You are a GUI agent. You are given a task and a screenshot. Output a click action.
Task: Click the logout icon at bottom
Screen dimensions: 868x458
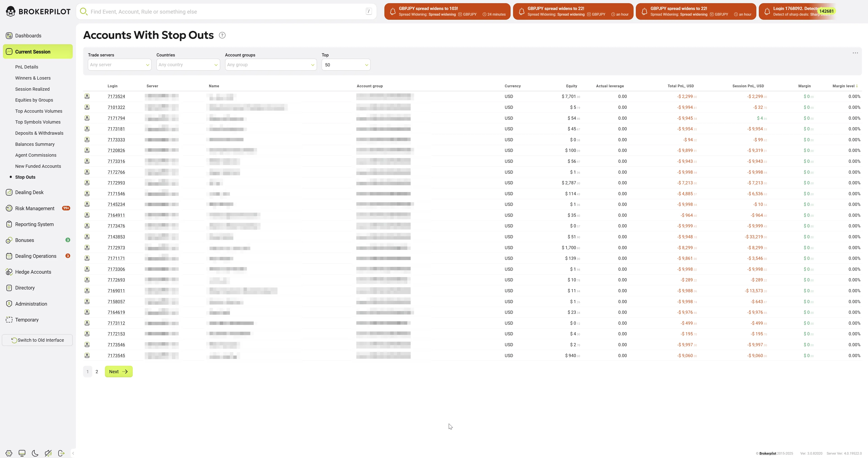(61, 453)
